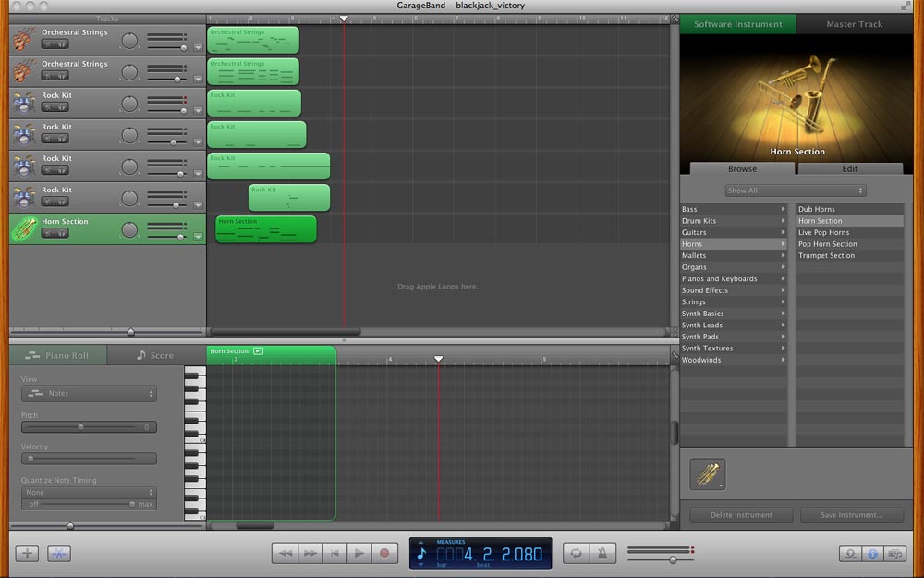This screenshot has width=924, height=578.
Task: Click the master volume slider handle
Action: pyautogui.click(x=673, y=560)
